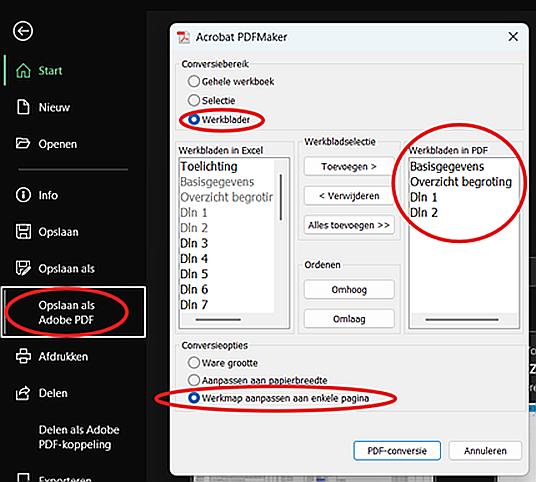Click the Annuleren button

click(x=485, y=451)
